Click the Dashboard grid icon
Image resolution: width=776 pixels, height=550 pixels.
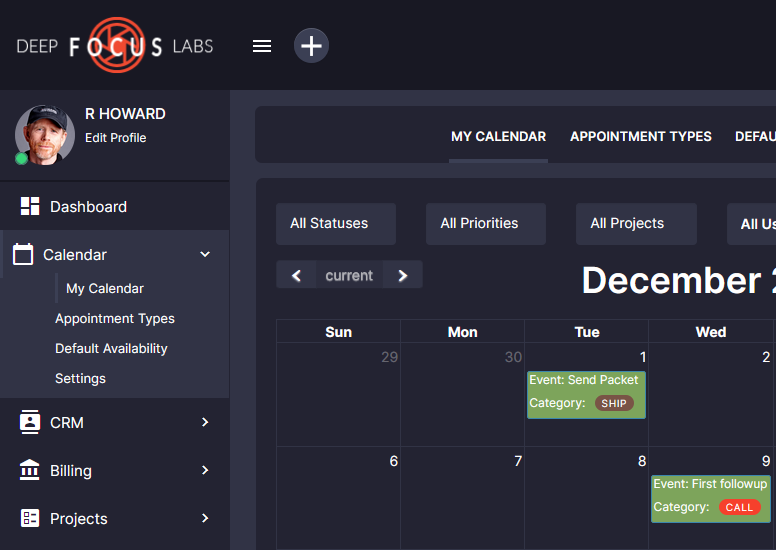30,206
